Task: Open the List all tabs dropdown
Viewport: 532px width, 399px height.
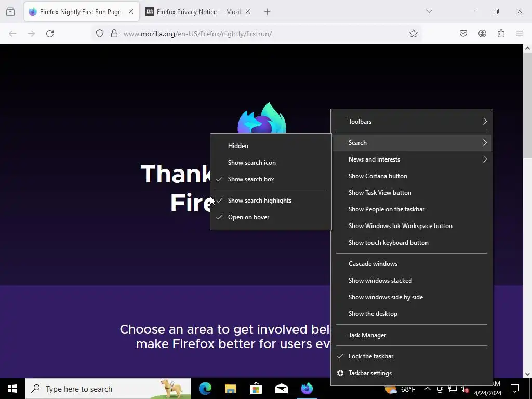Action: pos(429,11)
